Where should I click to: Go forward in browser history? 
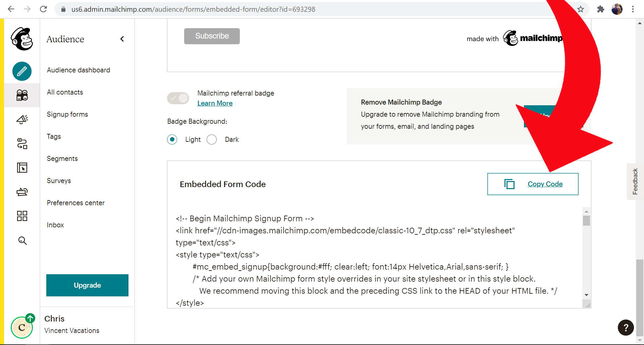tap(27, 9)
